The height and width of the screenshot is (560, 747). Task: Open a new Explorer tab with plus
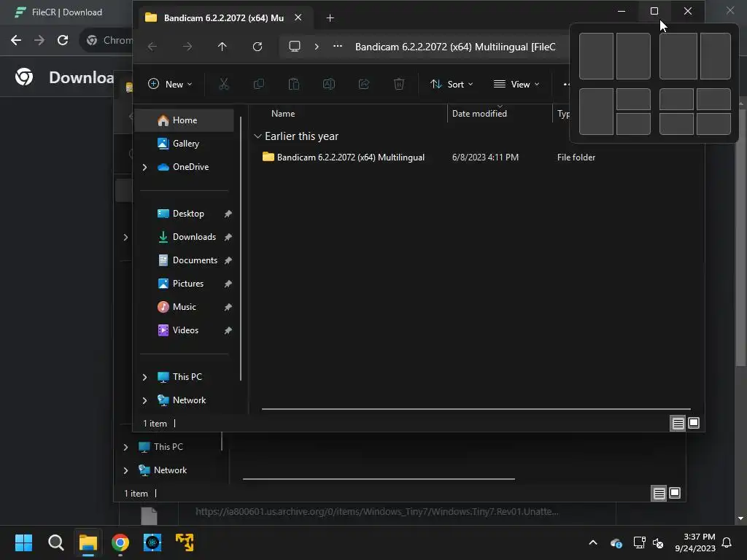pos(330,18)
